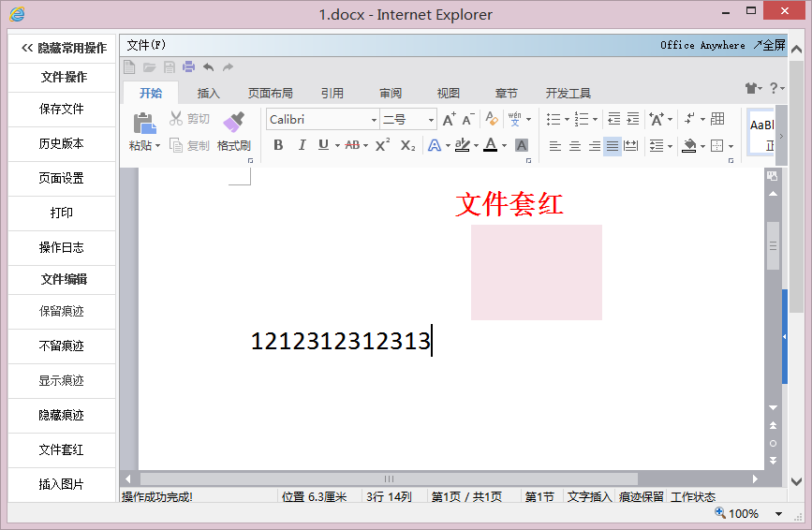
Task: Open the font size 二号 dropdown
Action: [431, 120]
